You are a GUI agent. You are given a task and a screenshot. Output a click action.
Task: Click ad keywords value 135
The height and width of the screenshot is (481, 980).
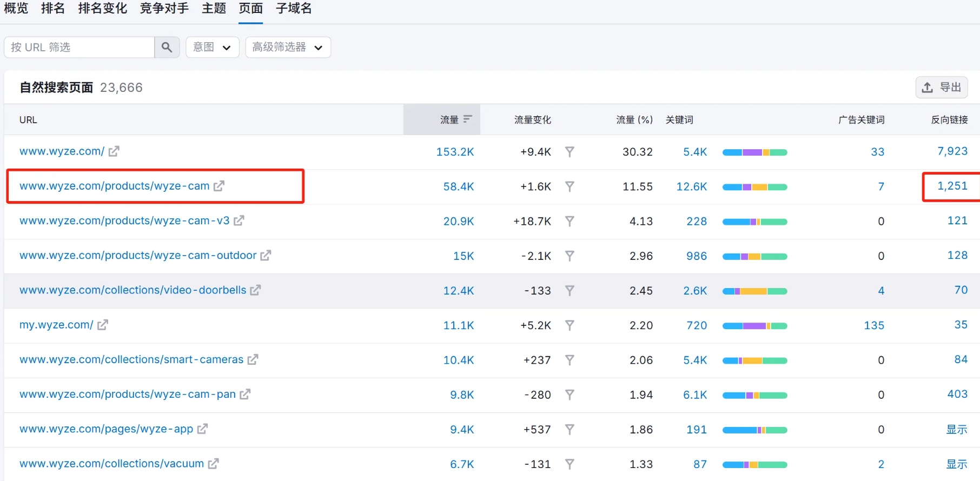874,325
